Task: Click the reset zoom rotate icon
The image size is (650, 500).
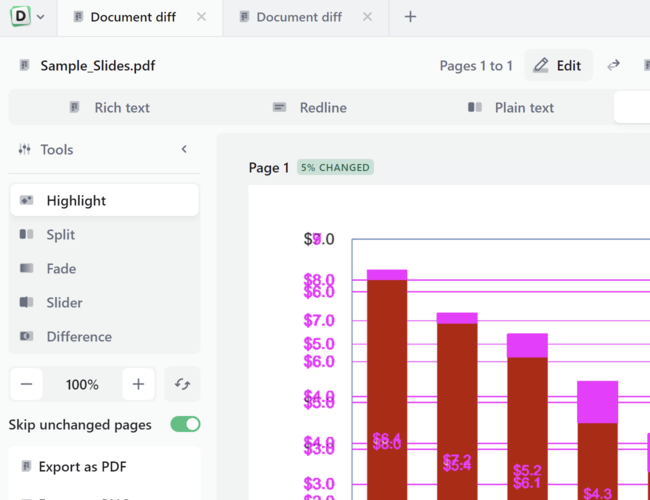Action: click(x=182, y=384)
